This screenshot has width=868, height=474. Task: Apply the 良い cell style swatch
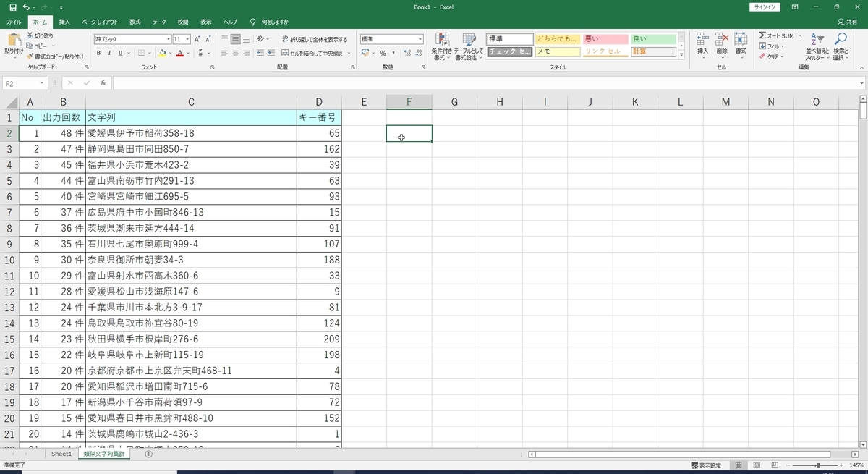pyautogui.click(x=653, y=39)
